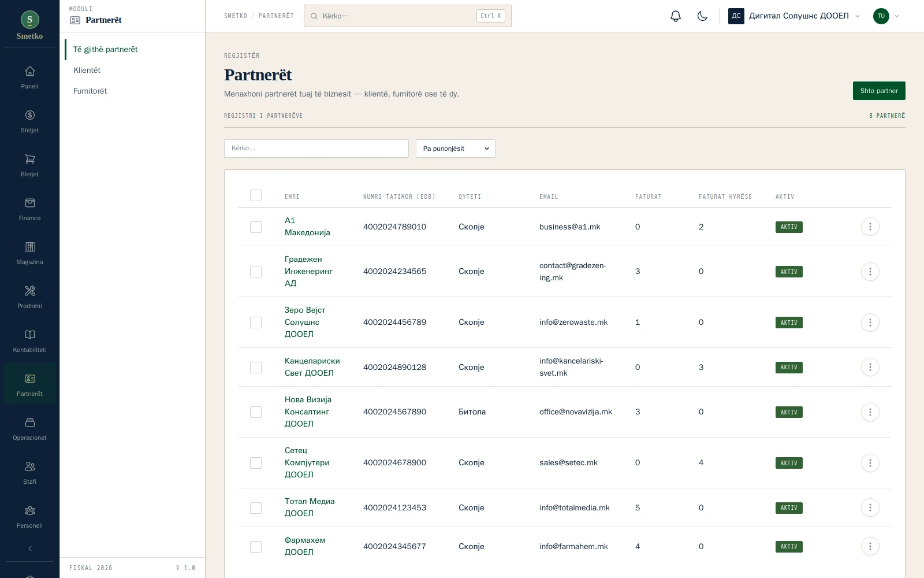Open the TU user menu

(x=886, y=16)
